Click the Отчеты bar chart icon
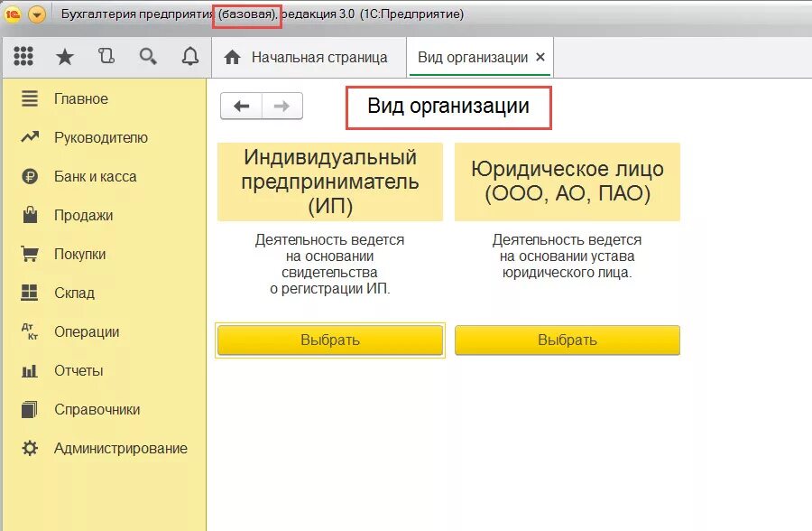 [x=30, y=371]
